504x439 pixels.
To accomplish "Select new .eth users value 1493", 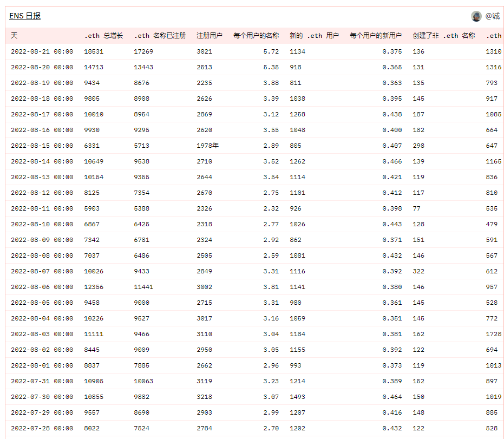I will [297, 397].
